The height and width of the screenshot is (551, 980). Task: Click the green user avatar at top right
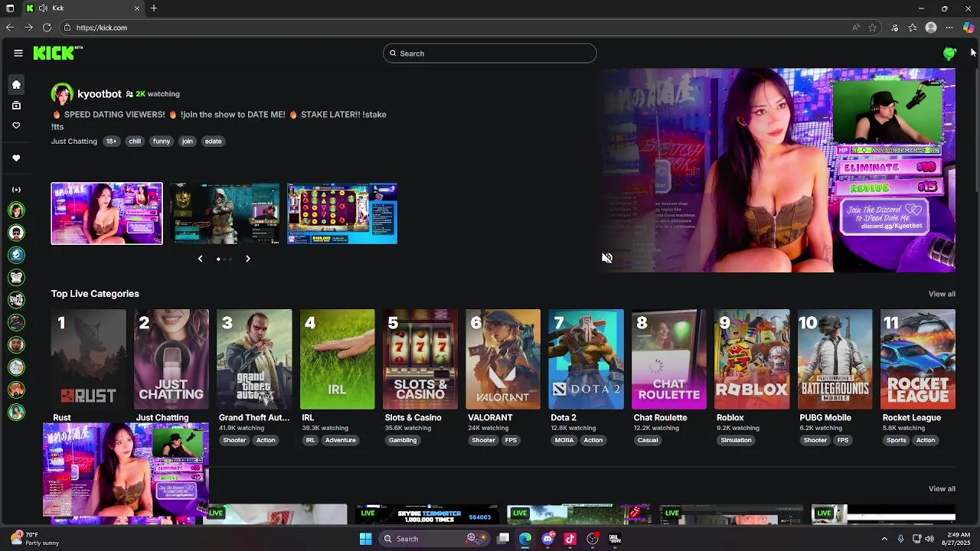point(949,53)
